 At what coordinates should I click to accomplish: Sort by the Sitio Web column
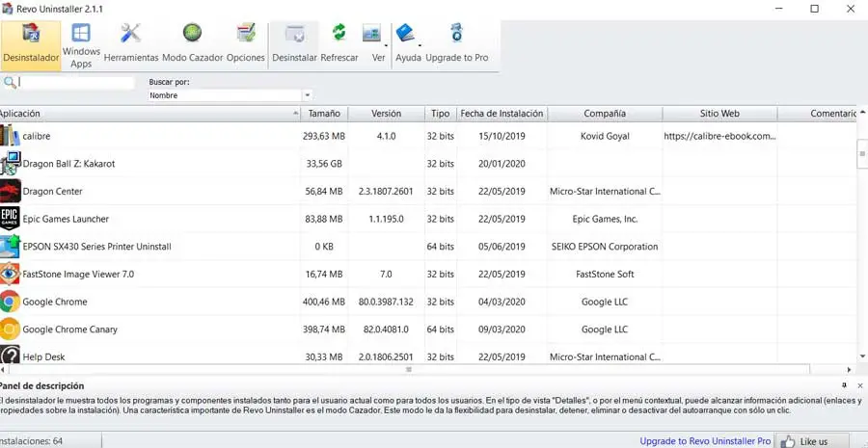pyautogui.click(x=719, y=114)
